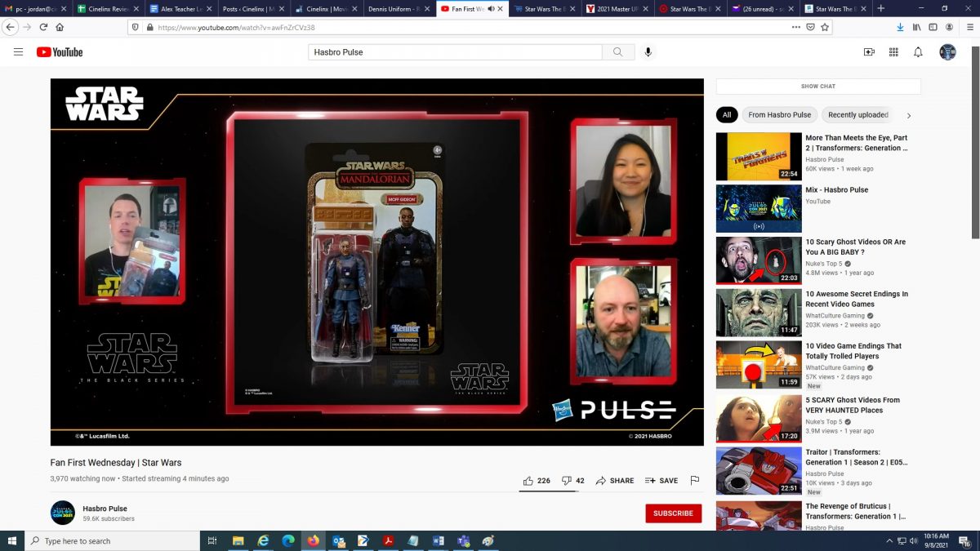Click the create video camera icon
The width and height of the screenshot is (980, 551).
coord(869,52)
